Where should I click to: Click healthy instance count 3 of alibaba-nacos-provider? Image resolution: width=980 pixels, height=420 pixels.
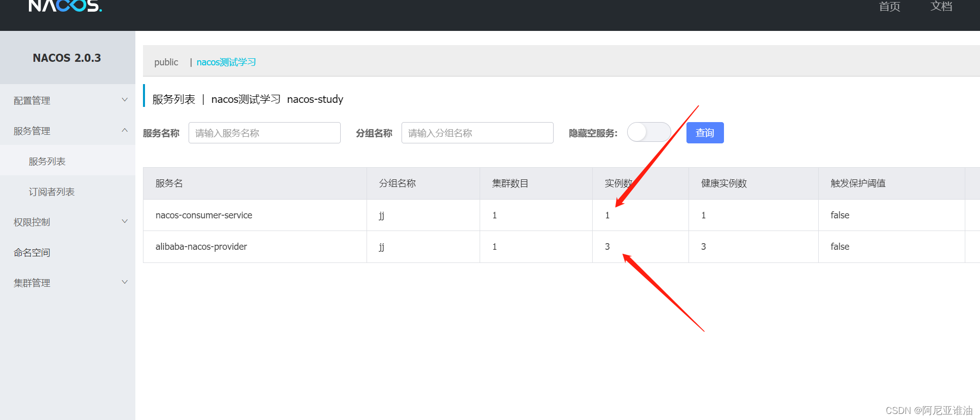[704, 247]
